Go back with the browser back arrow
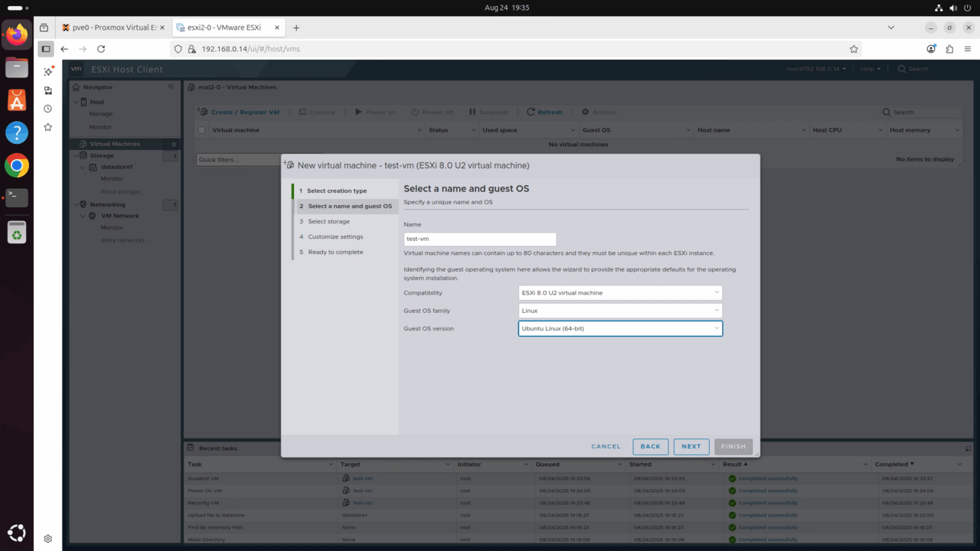This screenshot has height=551, width=980. coord(64,49)
